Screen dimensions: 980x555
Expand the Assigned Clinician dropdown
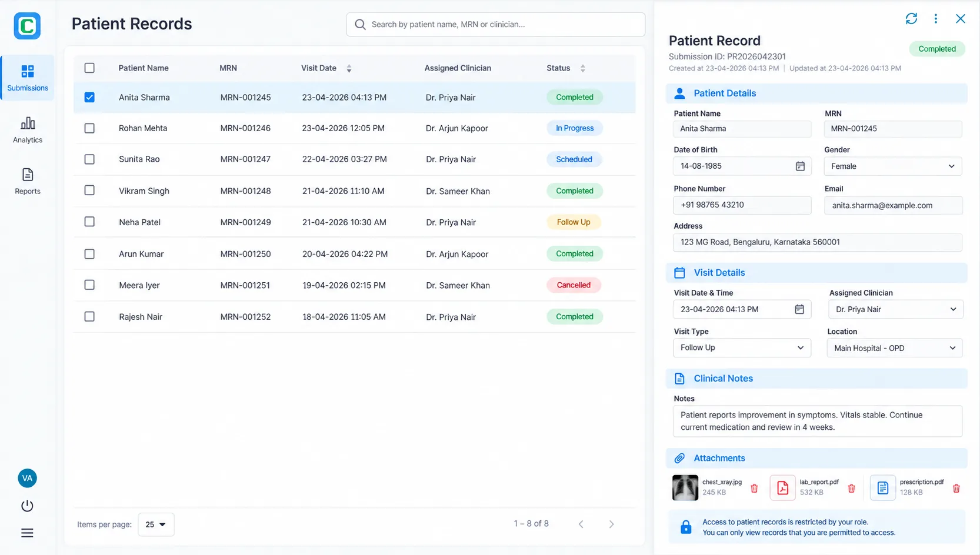[895, 309]
